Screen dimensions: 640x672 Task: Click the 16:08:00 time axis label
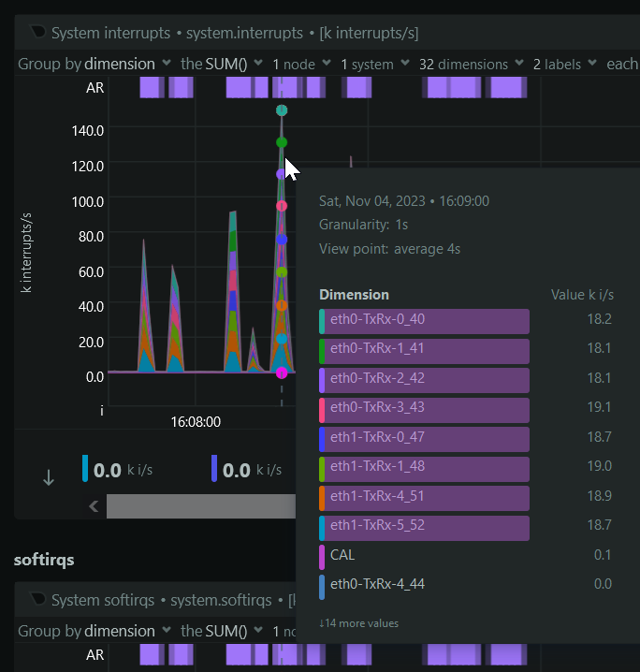point(196,422)
